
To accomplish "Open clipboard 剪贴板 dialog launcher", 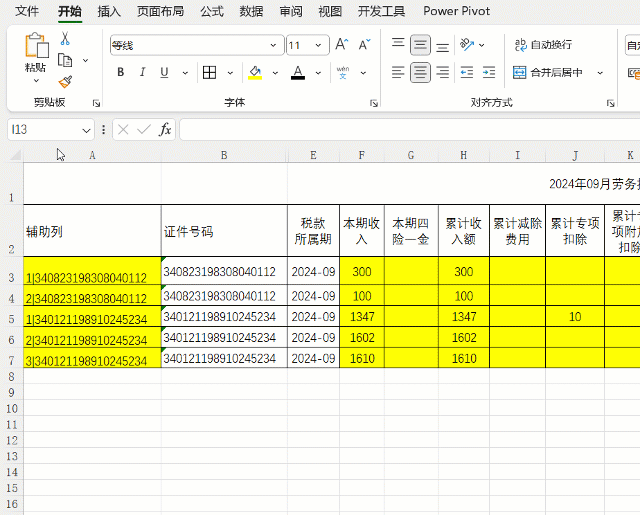I will tap(96, 103).
